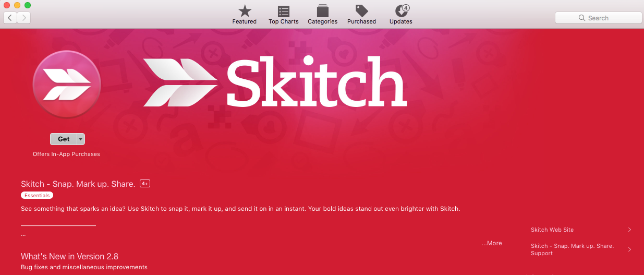Click chevron next to Support link
Viewport: 644px width, 275px height.
tap(629, 249)
